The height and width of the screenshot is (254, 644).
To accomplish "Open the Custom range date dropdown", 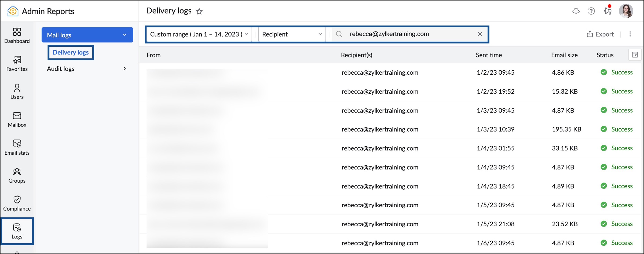I will pyautogui.click(x=199, y=34).
